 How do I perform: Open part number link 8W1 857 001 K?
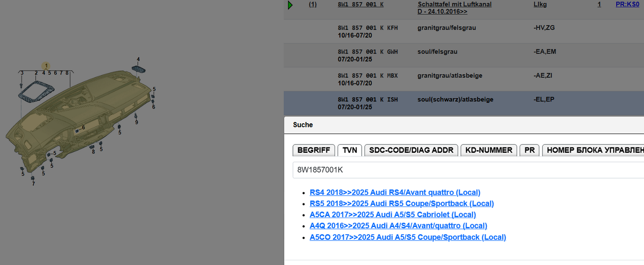coord(360,4)
